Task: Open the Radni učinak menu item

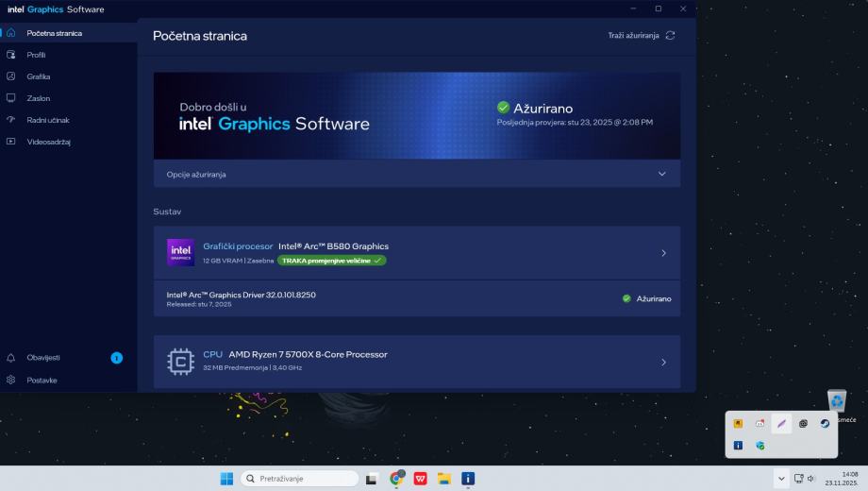Action: pos(48,120)
